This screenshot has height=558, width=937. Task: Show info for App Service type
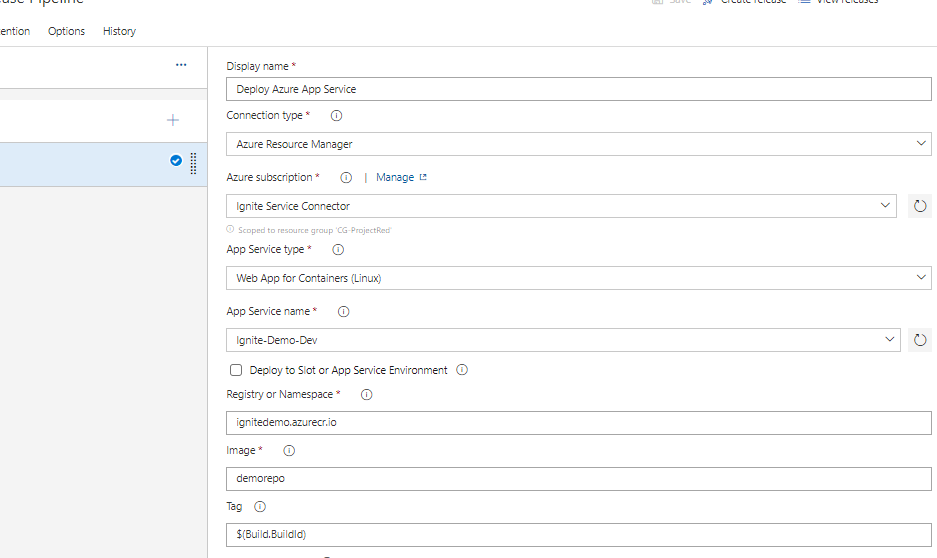pos(338,250)
